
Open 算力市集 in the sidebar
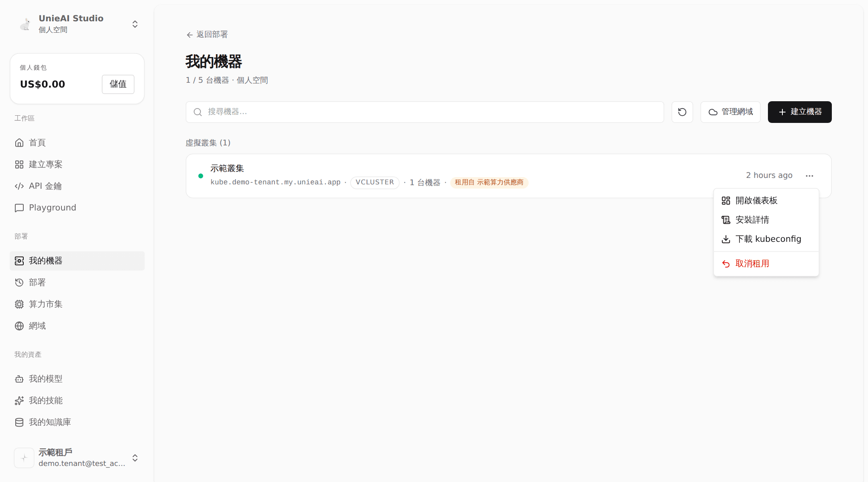77,304
